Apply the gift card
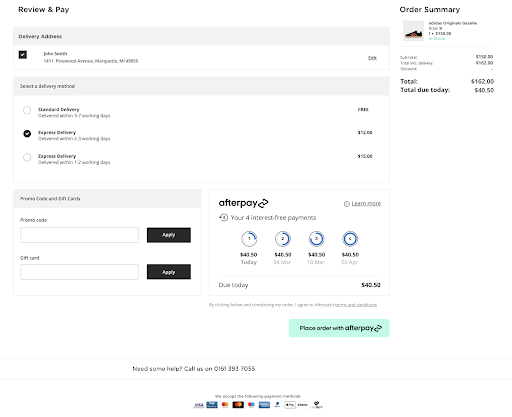 (169, 272)
